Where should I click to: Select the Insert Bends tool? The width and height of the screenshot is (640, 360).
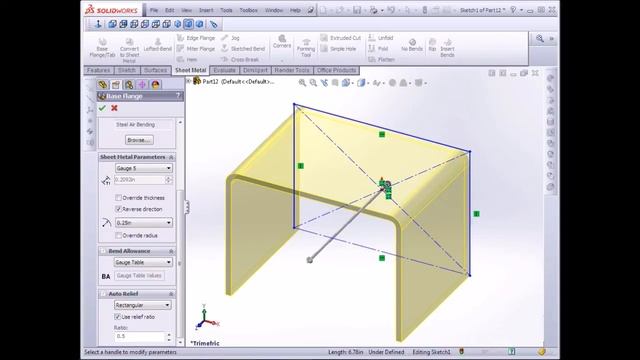(x=447, y=48)
